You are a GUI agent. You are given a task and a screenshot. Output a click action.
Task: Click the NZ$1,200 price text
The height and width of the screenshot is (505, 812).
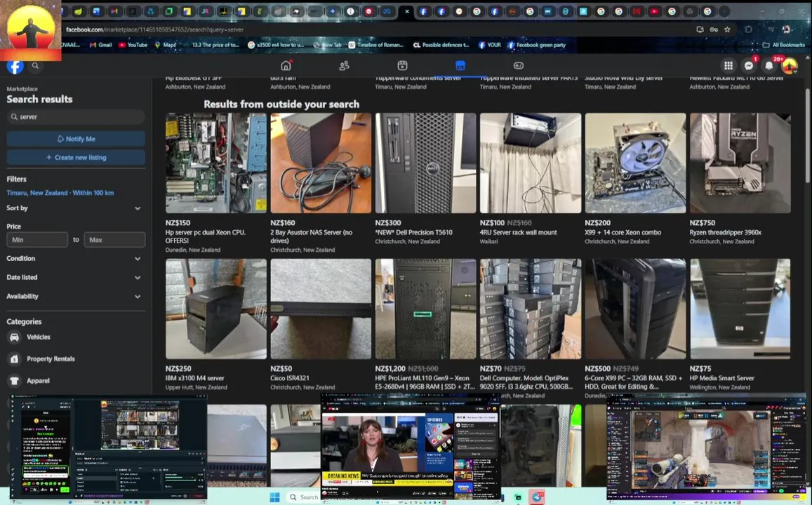(x=390, y=369)
